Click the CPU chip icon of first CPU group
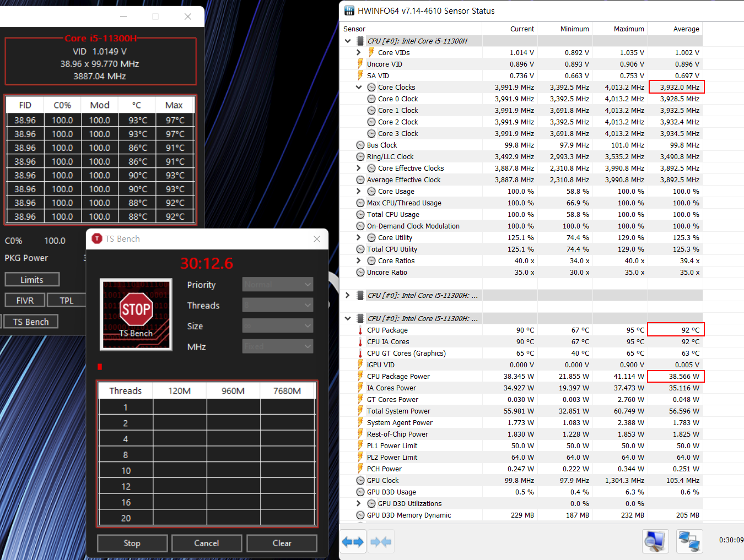Image resolution: width=744 pixels, height=560 pixels. tap(360, 41)
